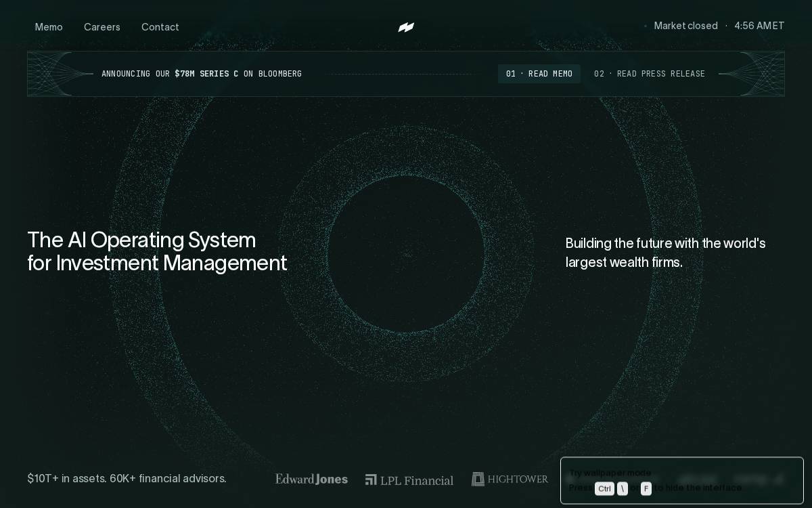Open the Contact page
This screenshot has height=508, width=812.
click(160, 27)
